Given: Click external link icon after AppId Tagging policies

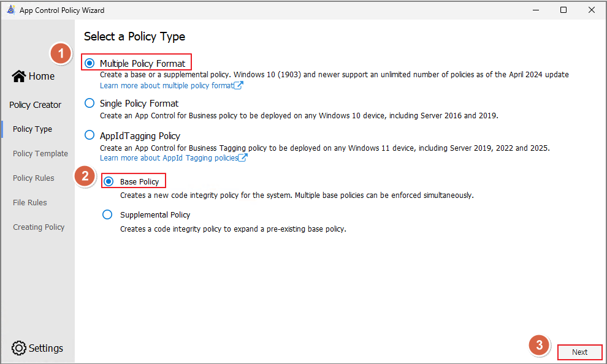Looking at the screenshot, I should 243,157.
